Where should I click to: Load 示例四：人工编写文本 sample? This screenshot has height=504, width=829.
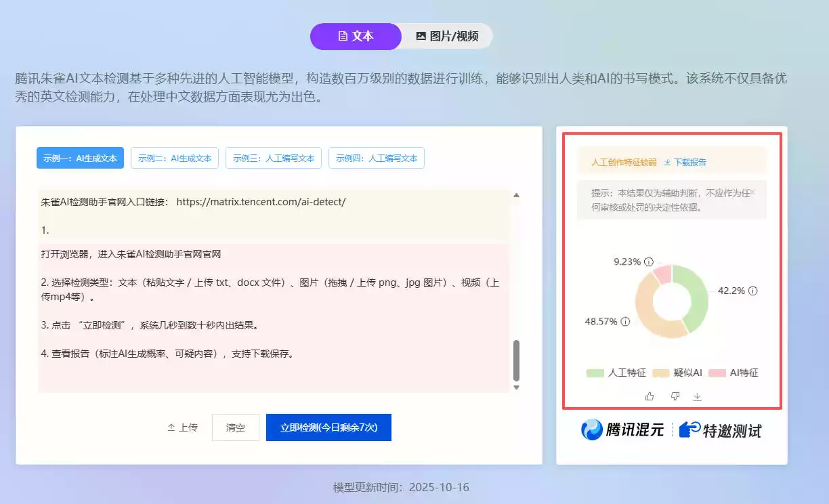[x=377, y=159]
